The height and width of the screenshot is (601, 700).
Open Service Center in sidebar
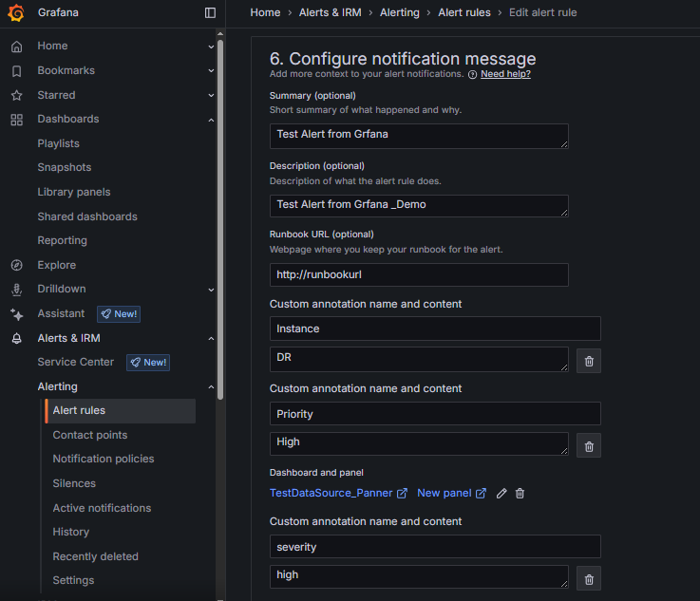(76, 362)
